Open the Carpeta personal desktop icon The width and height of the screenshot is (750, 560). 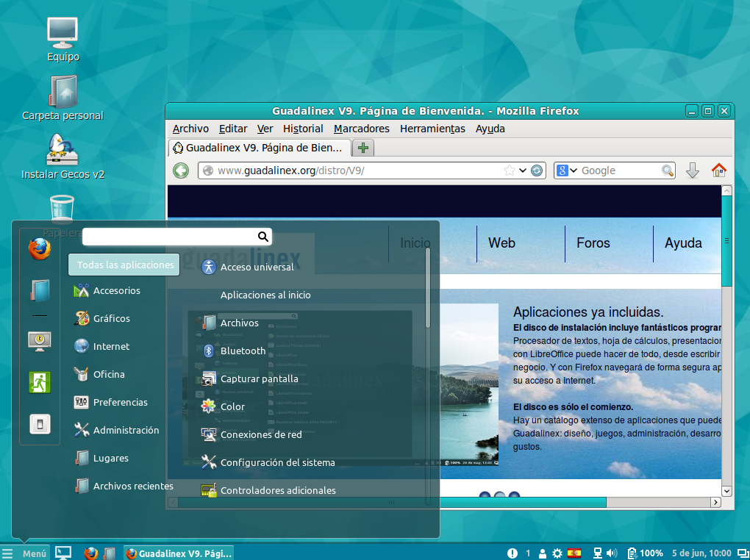pos(63,98)
